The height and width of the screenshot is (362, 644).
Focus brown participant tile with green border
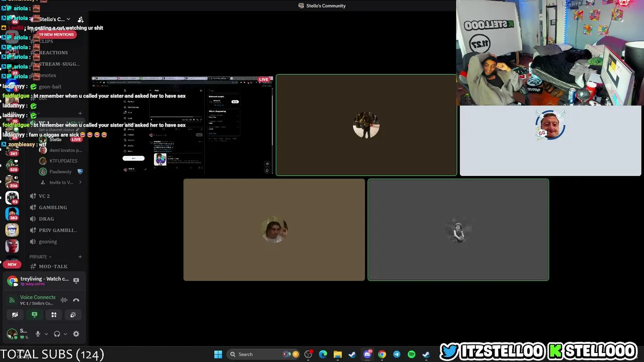click(x=366, y=125)
